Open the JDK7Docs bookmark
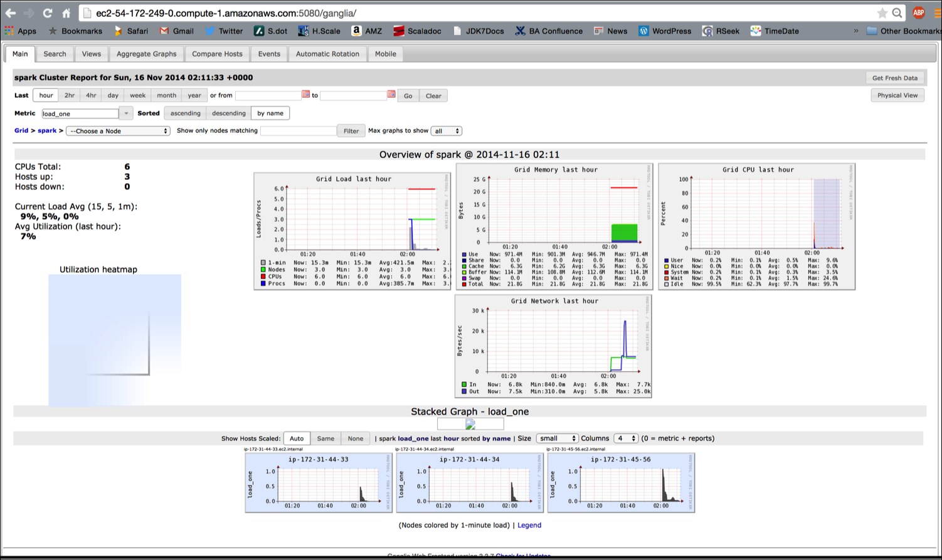This screenshot has width=942, height=560. (478, 31)
